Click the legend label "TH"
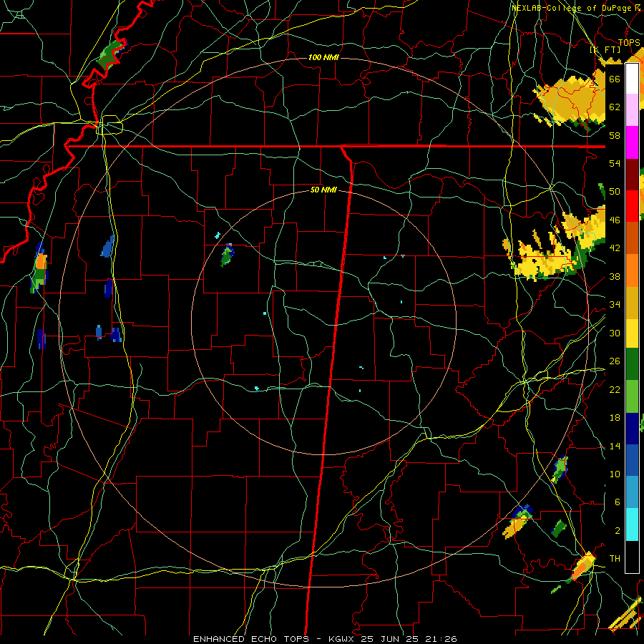 (615, 558)
